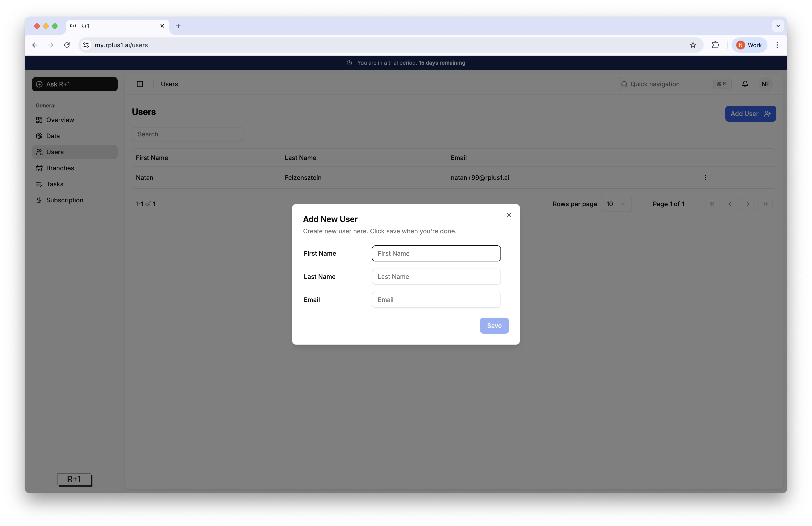This screenshot has height=526, width=812.
Task: Open the NF profile avatar
Action: (x=765, y=84)
